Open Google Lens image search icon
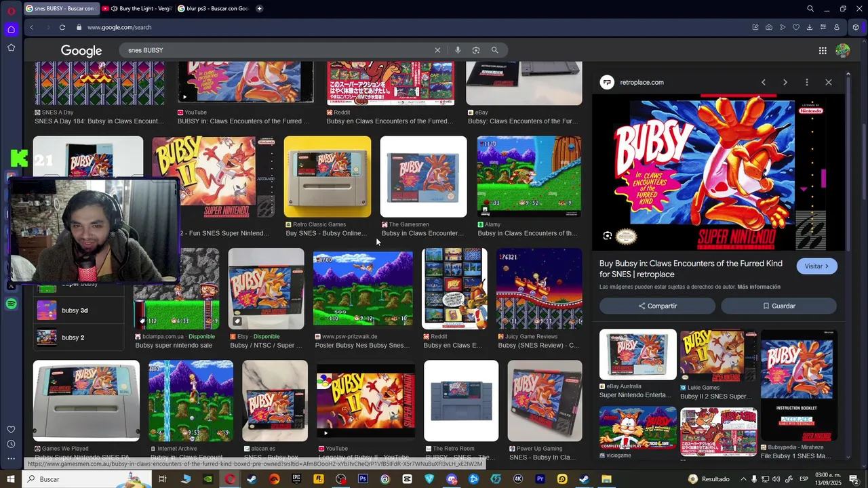 click(x=476, y=50)
